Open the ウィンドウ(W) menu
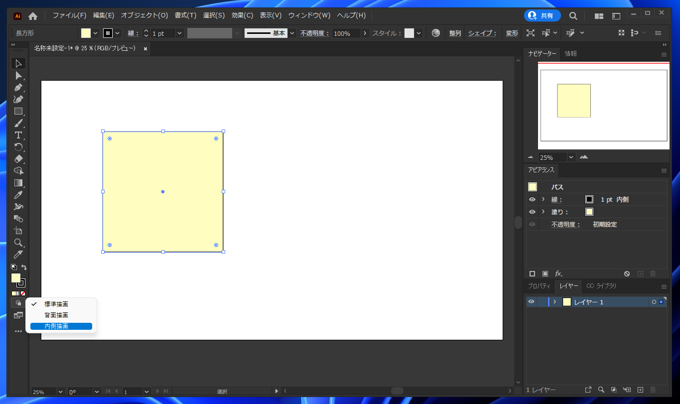The height and width of the screenshot is (404, 680). tap(309, 16)
